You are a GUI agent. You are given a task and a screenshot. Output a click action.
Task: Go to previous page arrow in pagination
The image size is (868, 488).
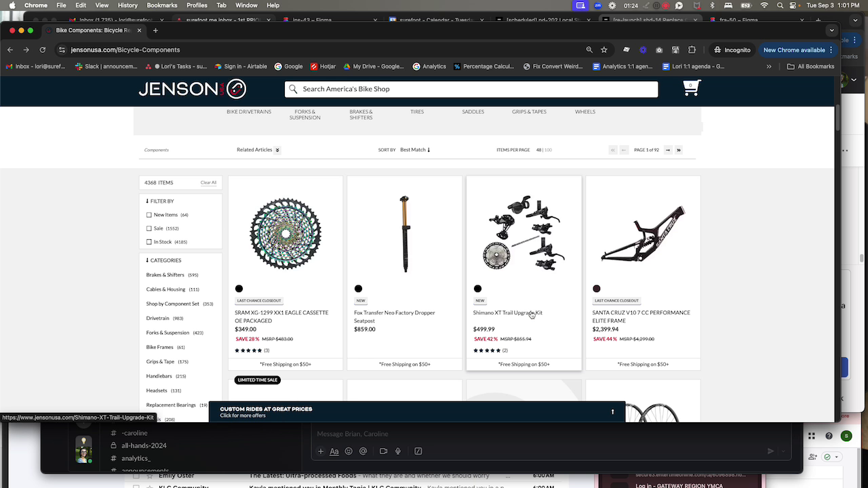tap(624, 150)
